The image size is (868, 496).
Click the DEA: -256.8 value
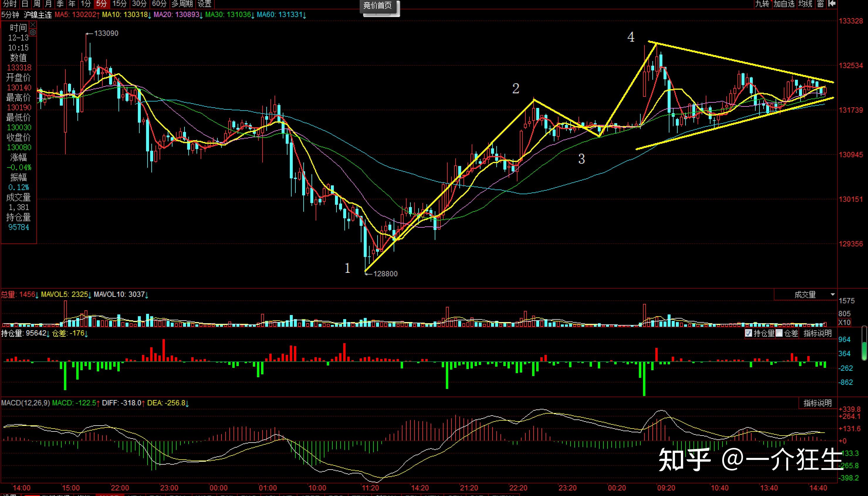pos(168,403)
